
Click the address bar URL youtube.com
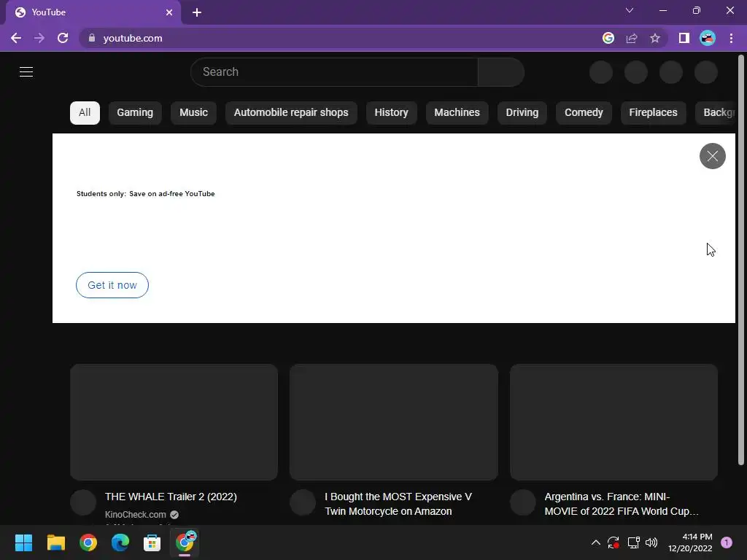coord(133,38)
